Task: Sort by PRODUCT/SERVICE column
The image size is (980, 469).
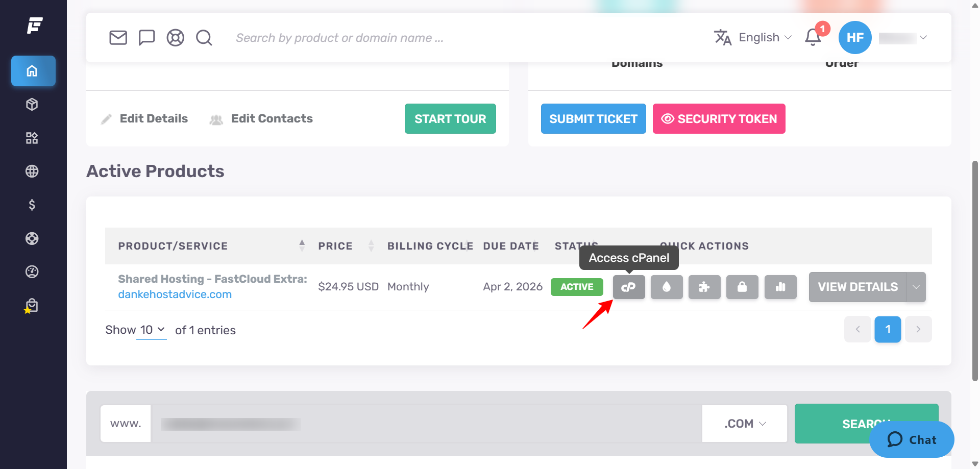Action: pyautogui.click(x=211, y=246)
